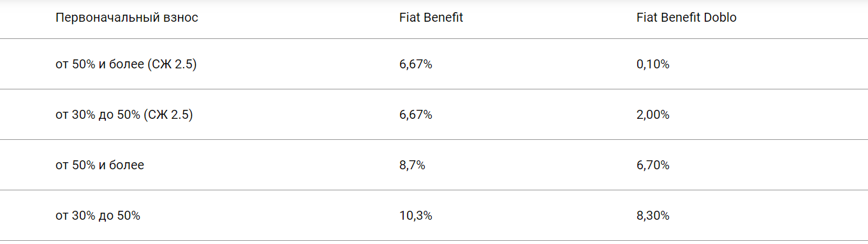868x244 pixels.
Task: Select the 10,3% Fiat Benefit rate
Action: tap(416, 216)
